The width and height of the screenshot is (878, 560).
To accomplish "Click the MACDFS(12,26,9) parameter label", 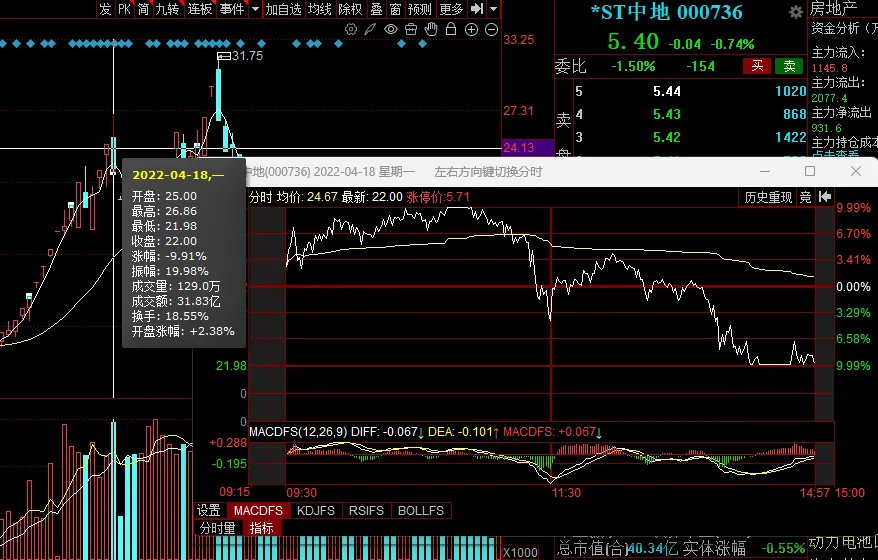I will (299, 432).
